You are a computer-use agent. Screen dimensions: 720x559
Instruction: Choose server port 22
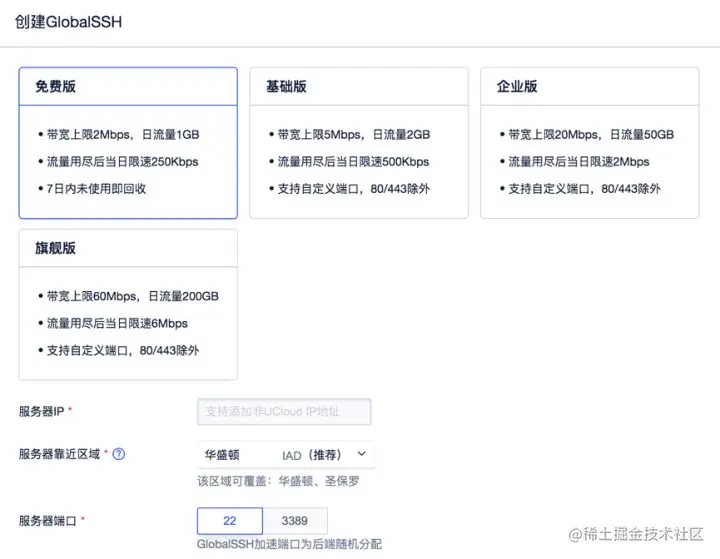[230, 521]
